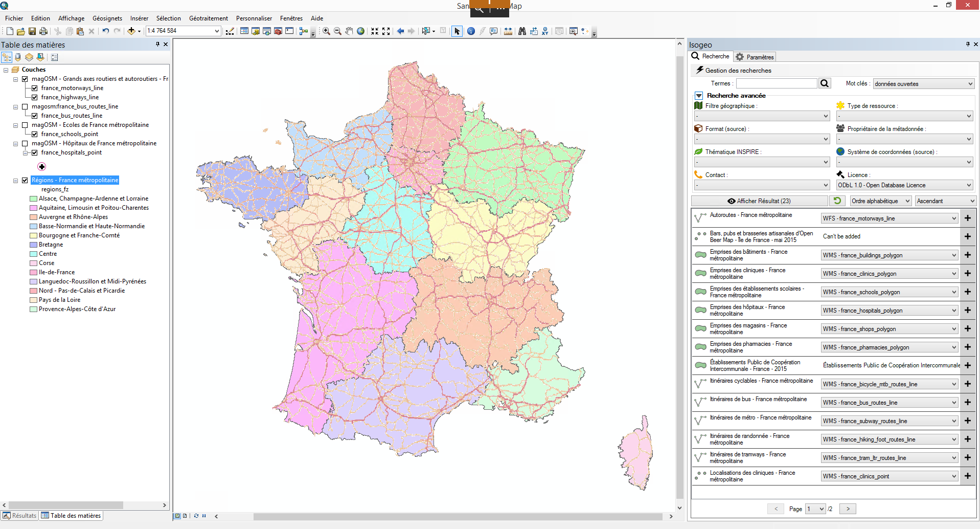980x529 pixels.
Task: Save the map with floppy disk icon
Action: click(x=32, y=31)
